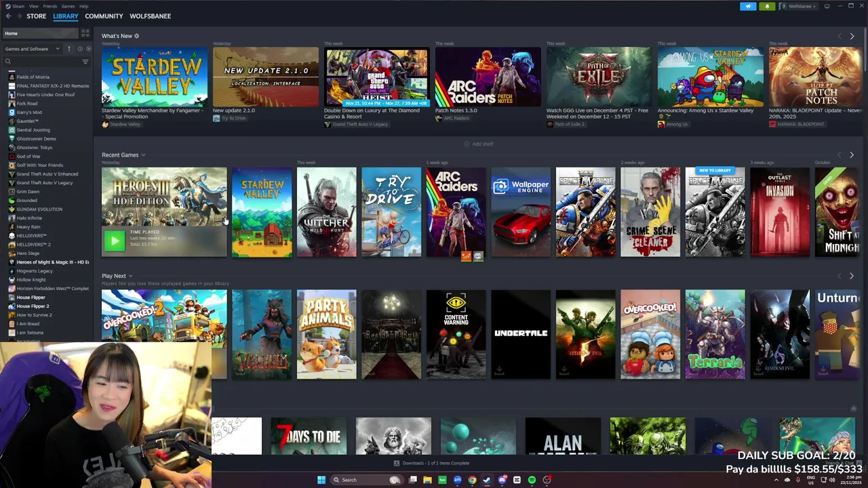Image resolution: width=868 pixels, height=488 pixels.
Task: Expand Play Next shelf dropdown
Action: coord(130,276)
